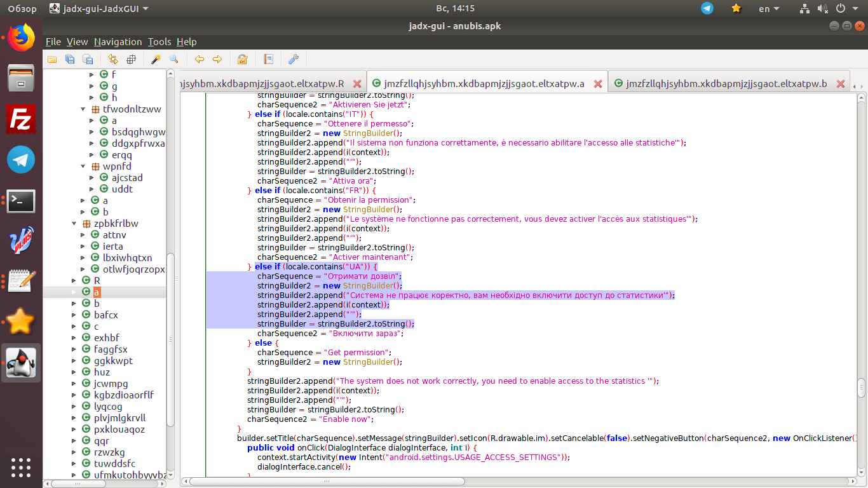Navigate forward with the right arrow icon

[x=217, y=59]
